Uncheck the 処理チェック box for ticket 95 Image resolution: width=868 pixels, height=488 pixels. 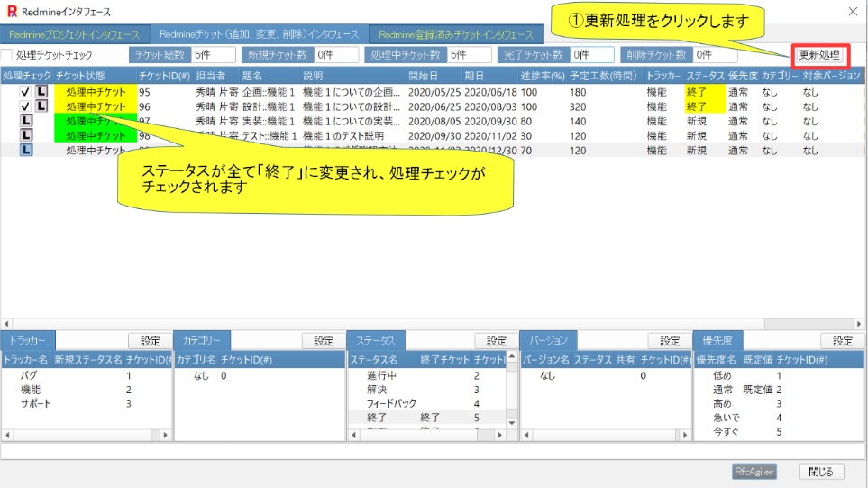click(x=25, y=92)
